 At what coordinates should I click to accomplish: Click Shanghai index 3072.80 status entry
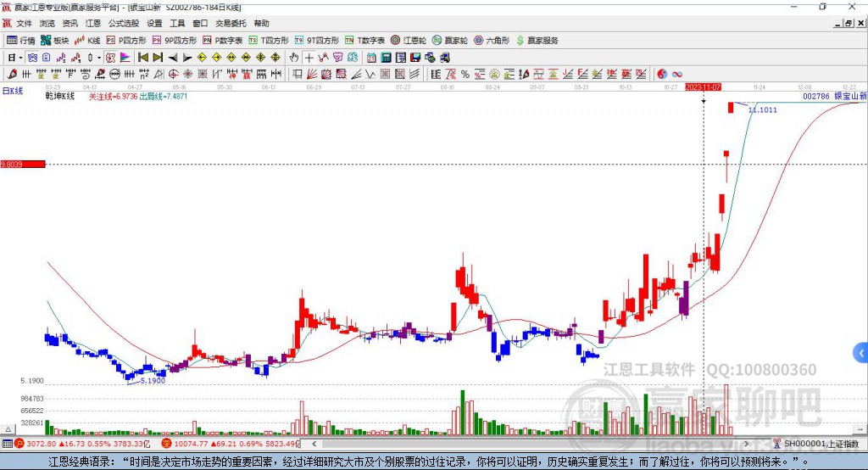point(82,444)
